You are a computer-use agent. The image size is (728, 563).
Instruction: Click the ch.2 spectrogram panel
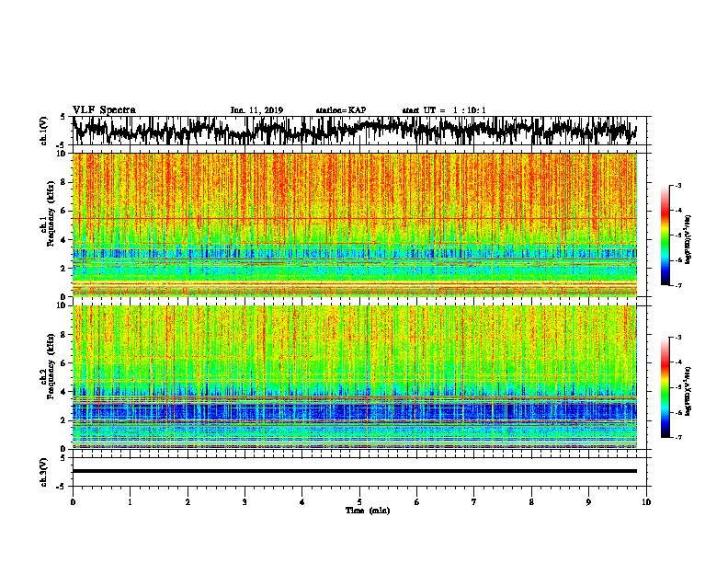354,377
